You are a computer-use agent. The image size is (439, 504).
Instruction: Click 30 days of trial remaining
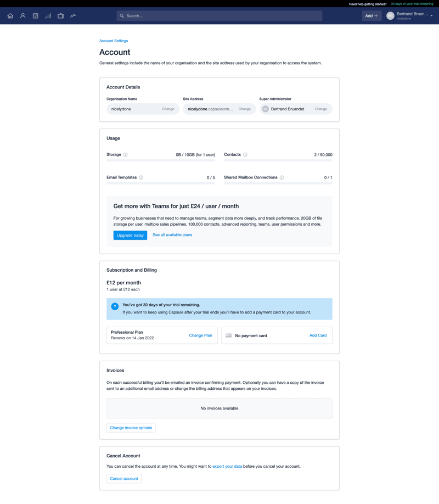point(412,4)
